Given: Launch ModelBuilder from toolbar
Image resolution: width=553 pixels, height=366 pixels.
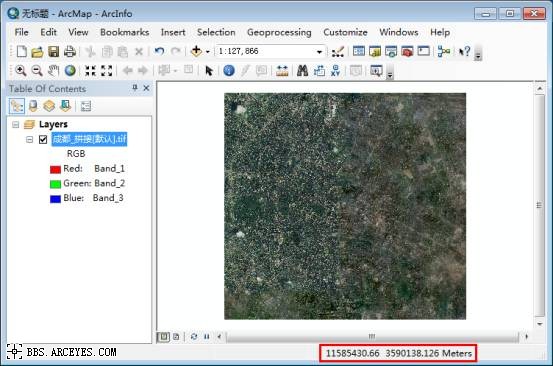Looking at the screenshot, I should point(444,51).
